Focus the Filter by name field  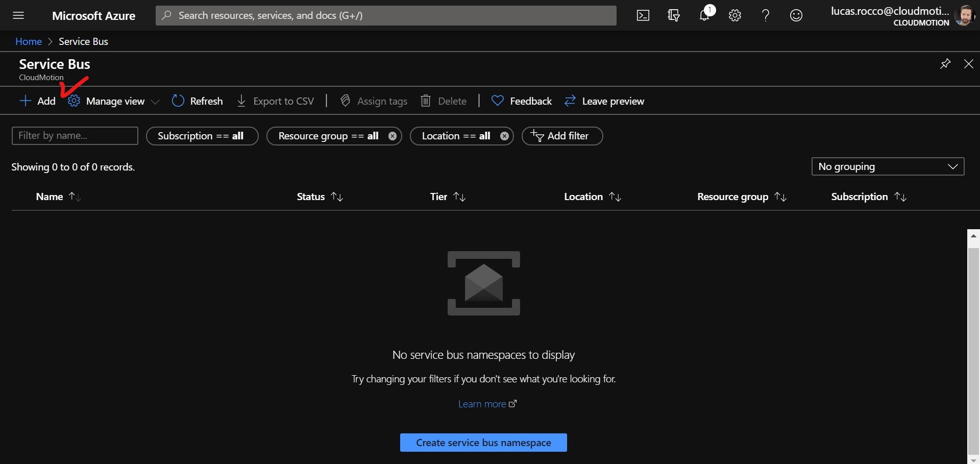pos(75,136)
